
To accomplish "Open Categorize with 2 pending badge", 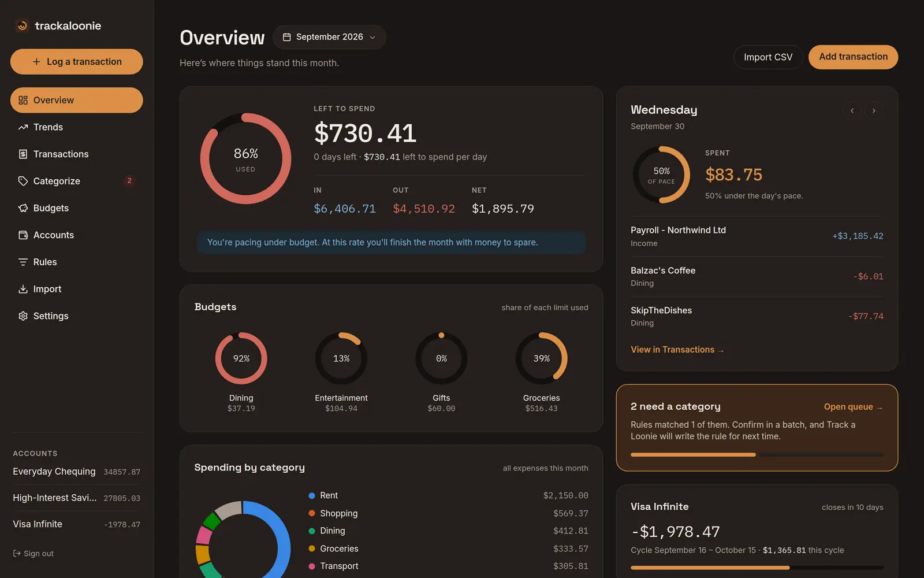I will point(76,181).
